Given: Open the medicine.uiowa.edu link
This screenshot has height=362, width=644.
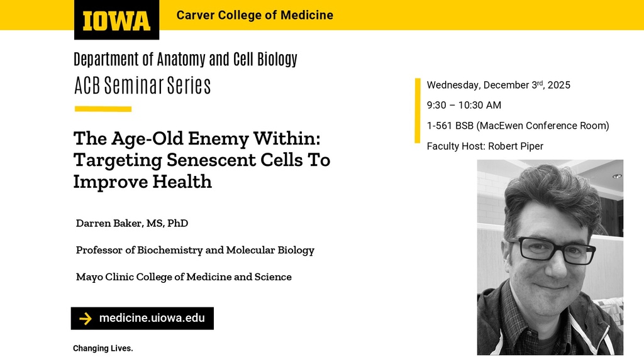Looking at the screenshot, I should [152, 318].
